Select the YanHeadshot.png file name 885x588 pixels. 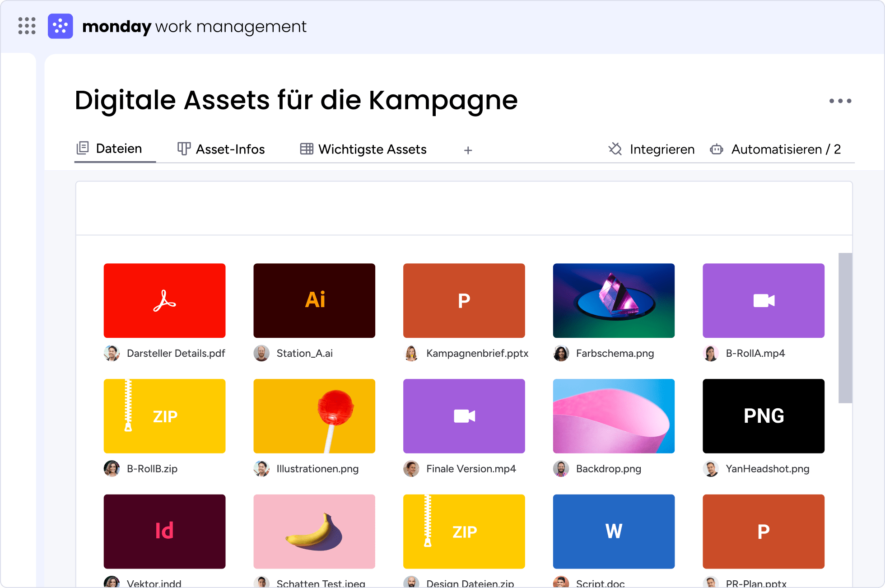coord(768,469)
